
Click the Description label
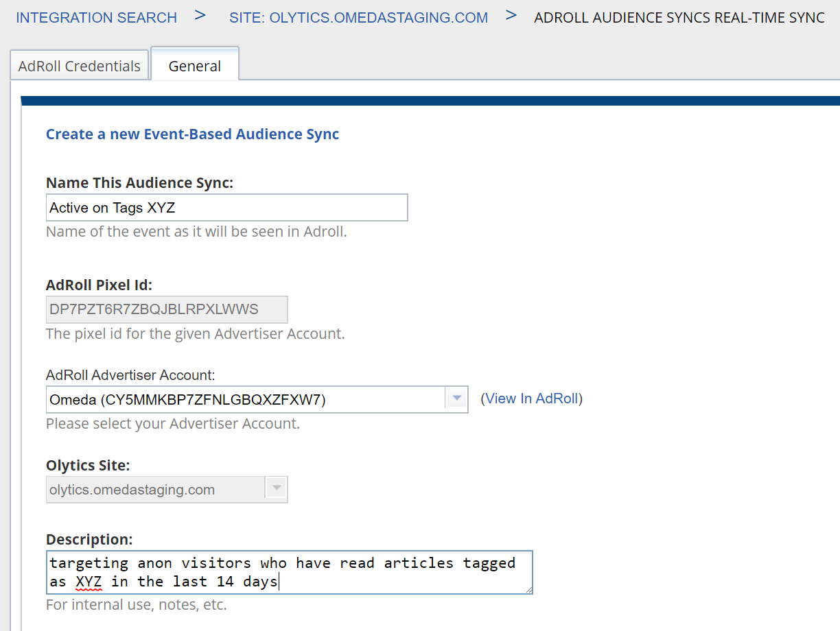pos(89,539)
